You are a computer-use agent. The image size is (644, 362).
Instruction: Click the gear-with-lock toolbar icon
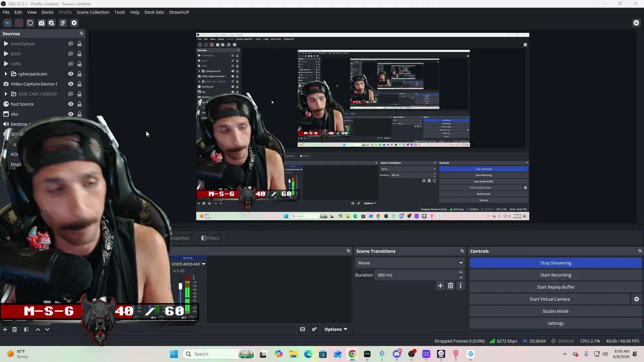pos(51,23)
